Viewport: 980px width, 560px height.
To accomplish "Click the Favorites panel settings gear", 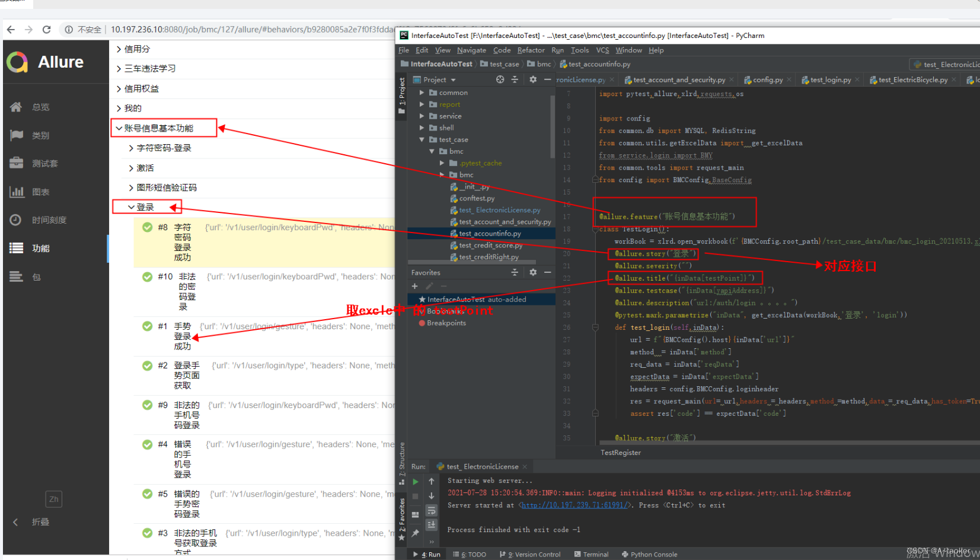I will click(533, 272).
